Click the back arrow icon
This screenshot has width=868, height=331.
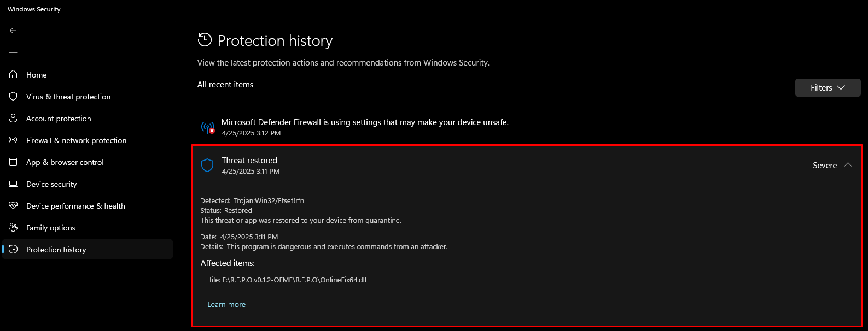pyautogui.click(x=13, y=31)
